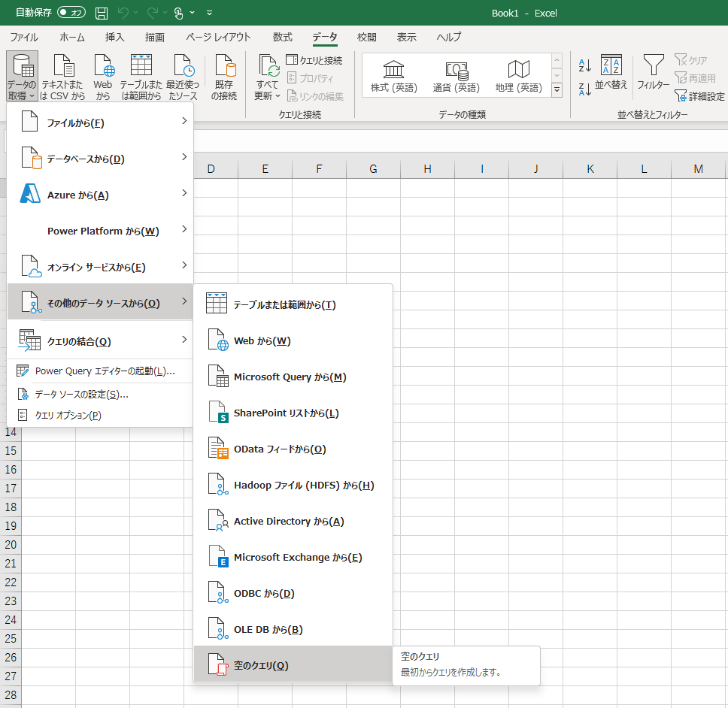Choose Microsoft Query から(M)
The width and height of the screenshot is (728, 708).
[x=293, y=377]
